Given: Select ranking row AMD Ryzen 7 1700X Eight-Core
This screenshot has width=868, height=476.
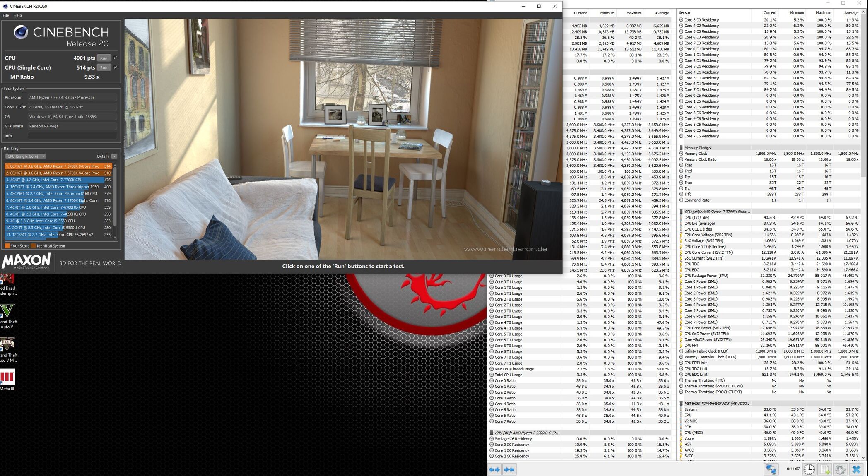Looking at the screenshot, I should tap(58, 200).
